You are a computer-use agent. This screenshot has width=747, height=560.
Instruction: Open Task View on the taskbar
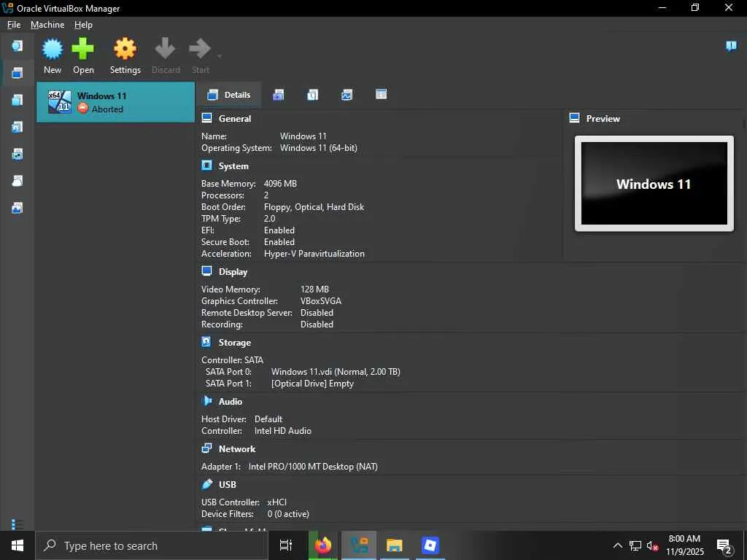point(286,545)
